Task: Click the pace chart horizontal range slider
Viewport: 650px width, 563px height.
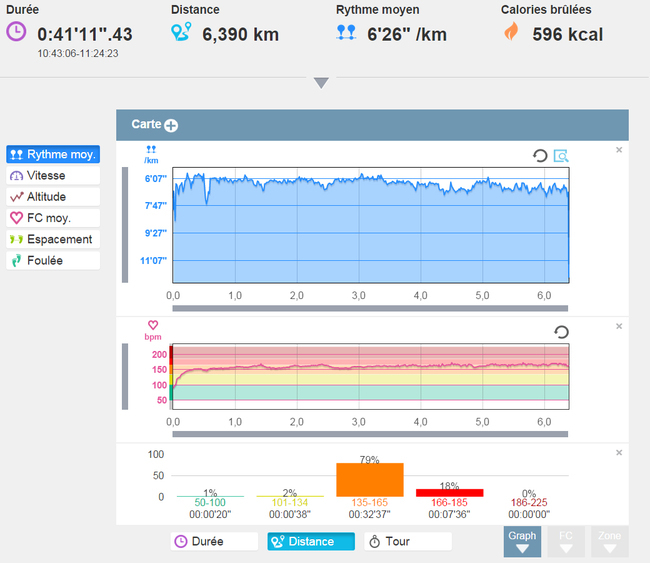Action: pyautogui.click(x=370, y=308)
